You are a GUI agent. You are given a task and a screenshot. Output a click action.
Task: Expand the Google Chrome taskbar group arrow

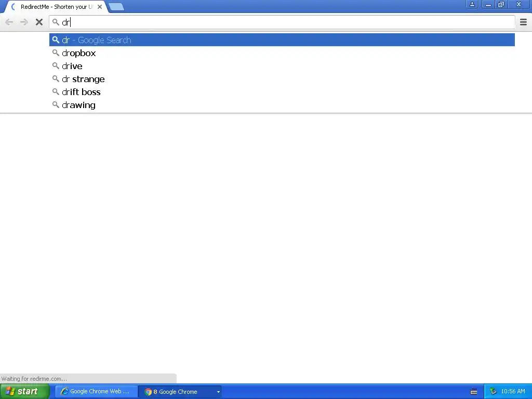click(x=218, y=392)
